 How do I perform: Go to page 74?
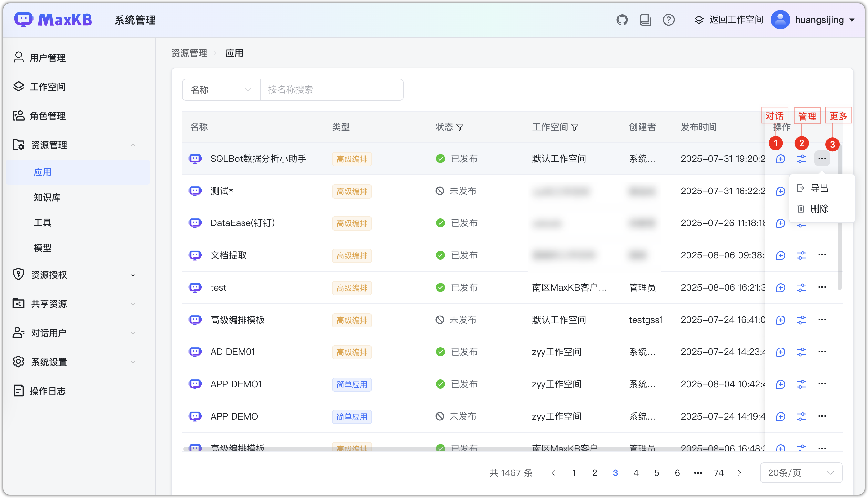click(x=718, y=473)
